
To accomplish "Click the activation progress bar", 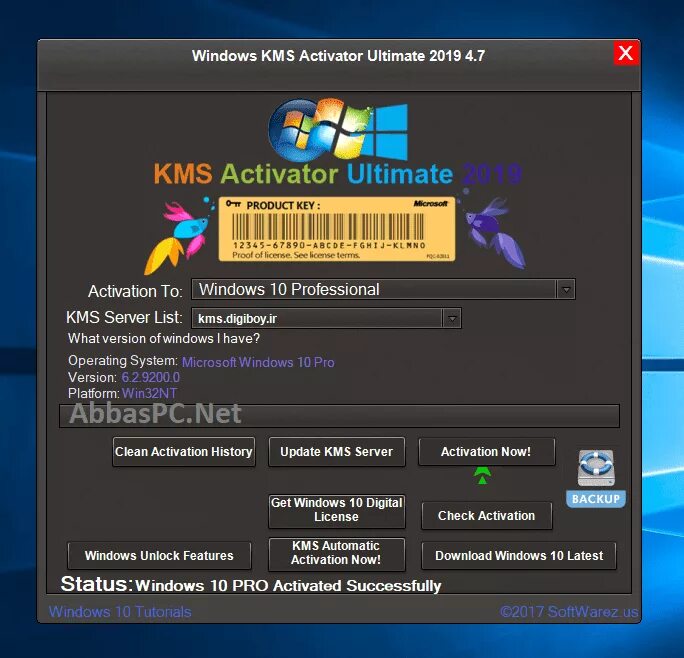I will point(339,416).
